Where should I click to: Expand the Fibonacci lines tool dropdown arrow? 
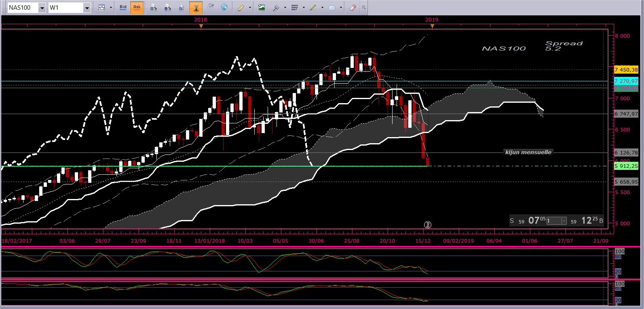pyautogui.click(x=304, y=8)
